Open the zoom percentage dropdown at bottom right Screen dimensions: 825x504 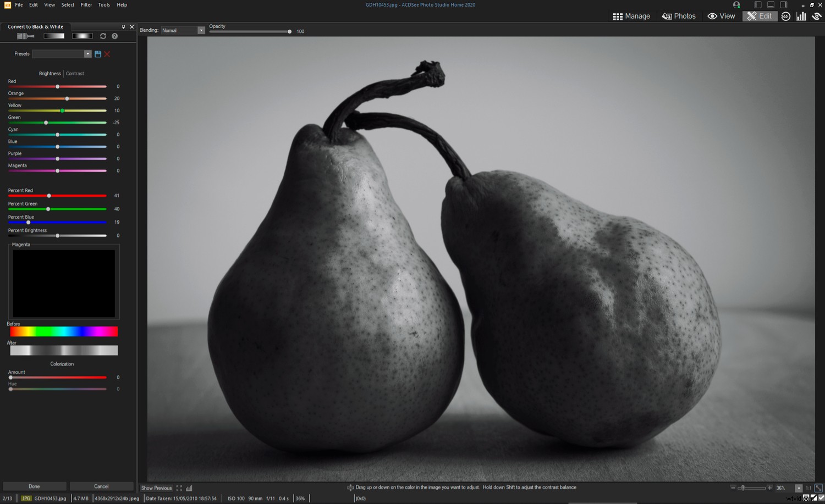coord(799,488)
